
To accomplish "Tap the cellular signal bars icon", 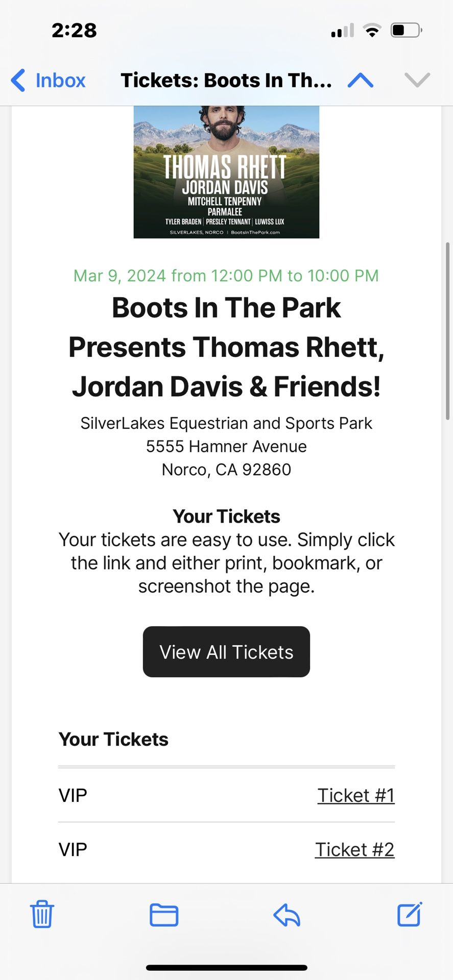I will 342,31.
